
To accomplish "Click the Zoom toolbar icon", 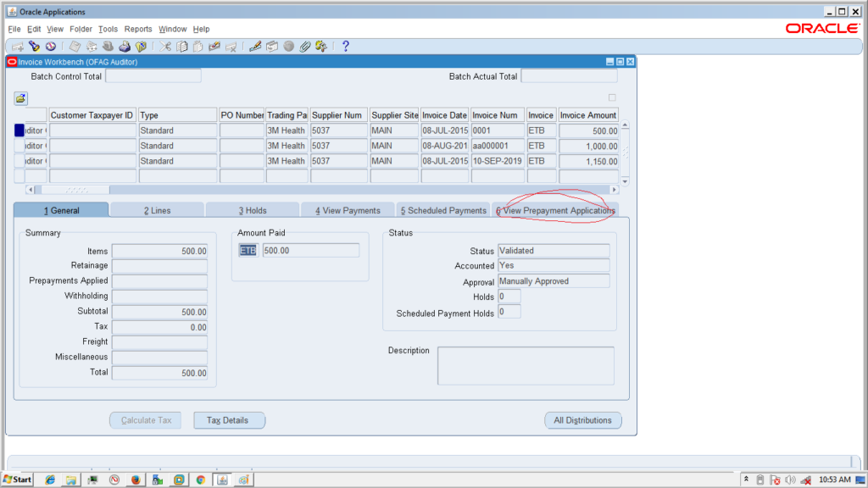I will tap(272, 47).
